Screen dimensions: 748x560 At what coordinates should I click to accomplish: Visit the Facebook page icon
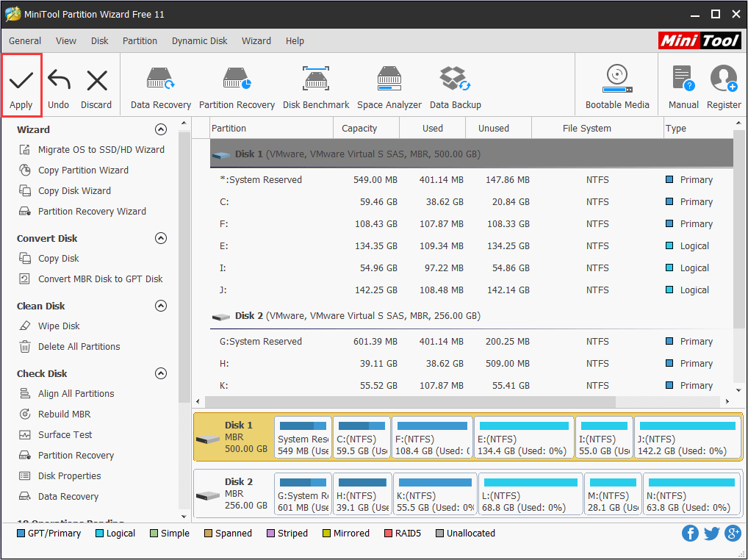coord(690,534)
